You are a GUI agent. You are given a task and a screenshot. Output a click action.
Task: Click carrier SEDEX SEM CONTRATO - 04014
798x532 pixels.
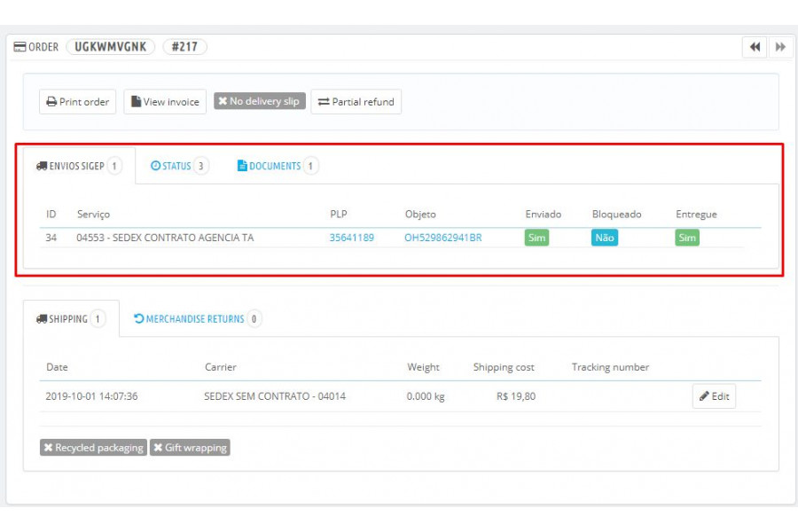pyautogui.click(x=275, y=396)
